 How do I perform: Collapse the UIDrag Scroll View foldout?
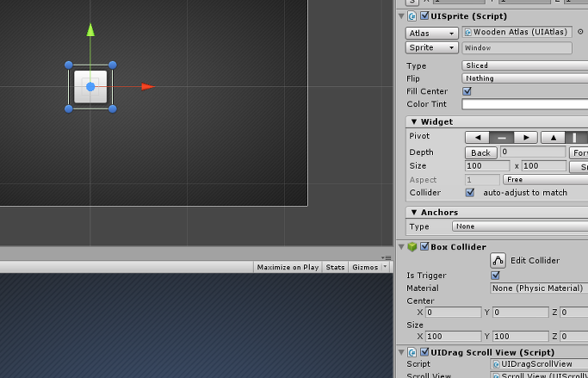(x=402, y=352)
